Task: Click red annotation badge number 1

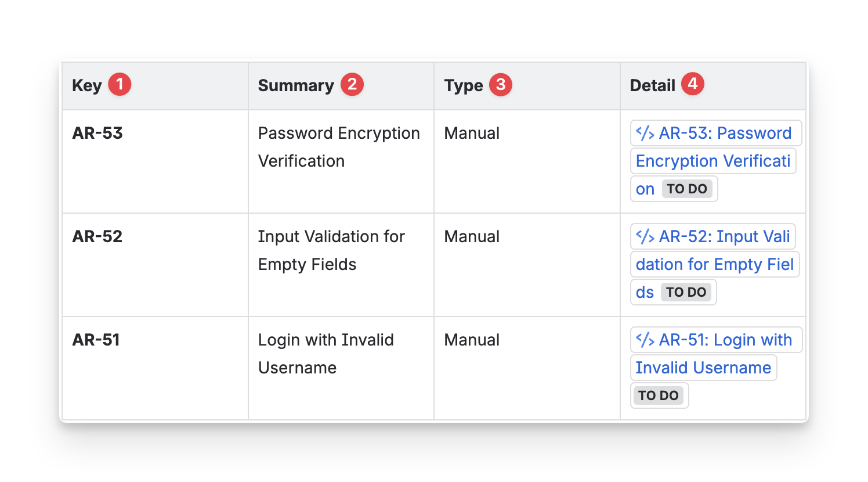Action: (x=120, y=84)
